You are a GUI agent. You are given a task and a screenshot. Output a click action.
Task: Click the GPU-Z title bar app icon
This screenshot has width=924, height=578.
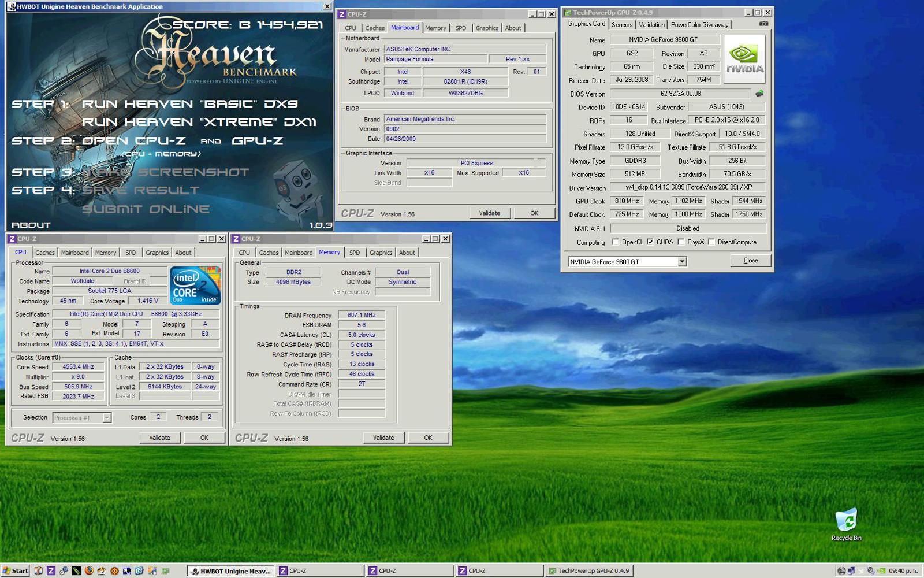[568, 12]
